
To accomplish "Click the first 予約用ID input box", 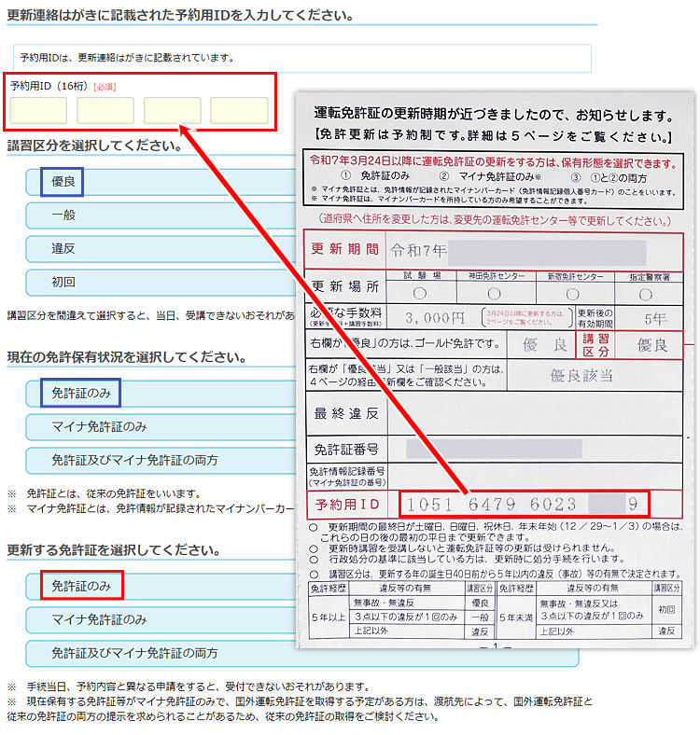I will coord(38,111).
